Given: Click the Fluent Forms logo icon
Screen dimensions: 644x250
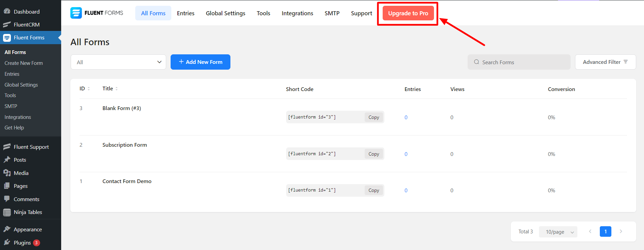Looking at the screenshot, I should (76, 13).
